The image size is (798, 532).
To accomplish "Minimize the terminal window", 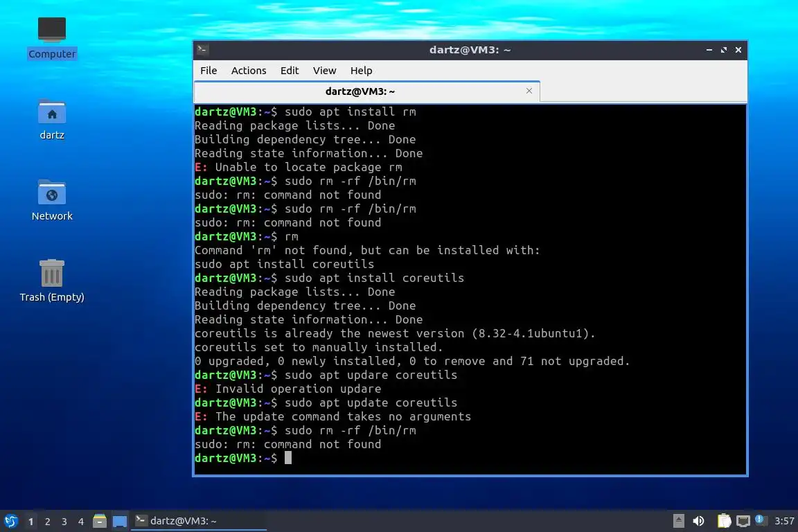I will (x=709, y=50).
